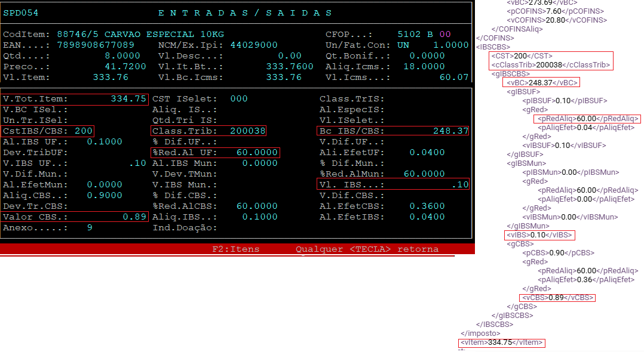Select the Class.Trib field showing 200038
Viewport: 644px width, 352px height.
point(208,131)
